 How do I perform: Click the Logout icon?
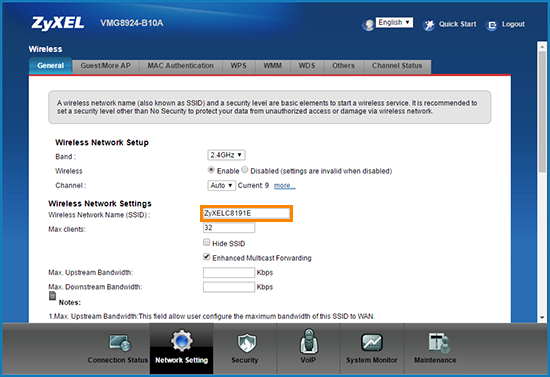(492, 25)
